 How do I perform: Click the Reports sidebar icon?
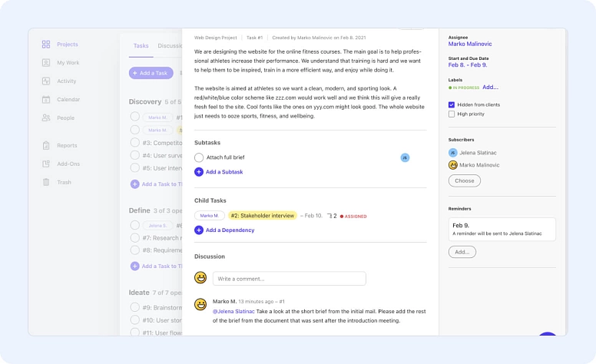pos(46,145)
